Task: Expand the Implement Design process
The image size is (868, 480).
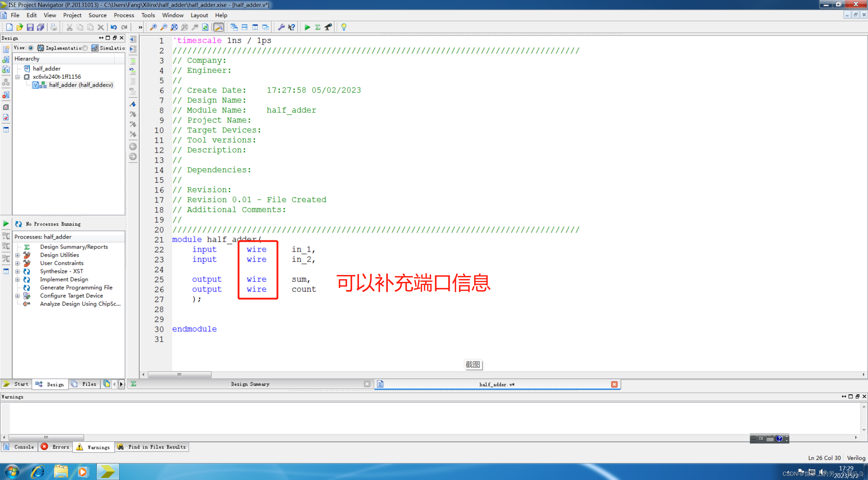Action: [x=17, y=279]
